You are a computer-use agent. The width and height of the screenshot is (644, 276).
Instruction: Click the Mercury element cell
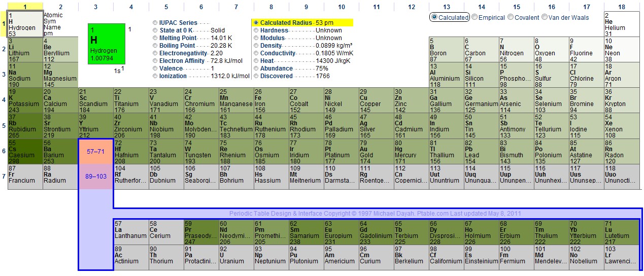coord(411,151)
